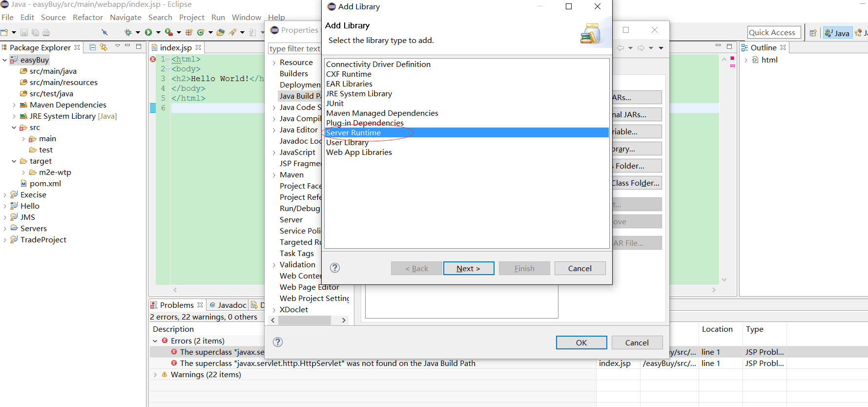Click the Save toolbar icon

[x=24, y=32]
